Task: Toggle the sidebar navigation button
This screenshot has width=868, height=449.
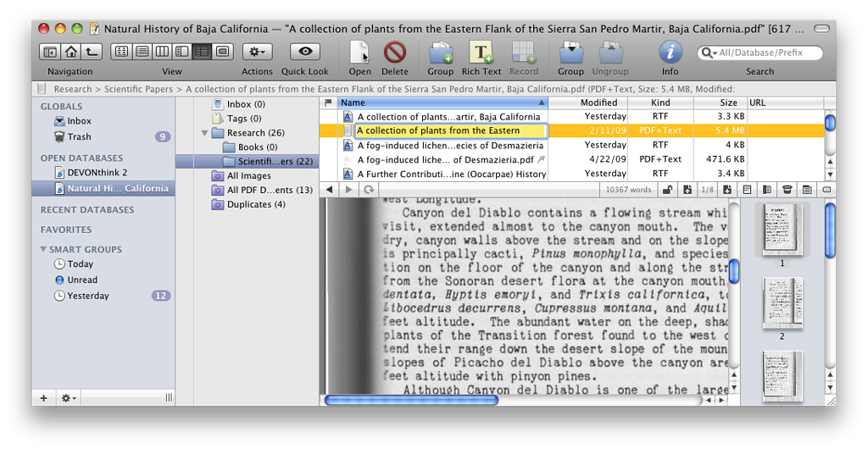Action: 50,52
